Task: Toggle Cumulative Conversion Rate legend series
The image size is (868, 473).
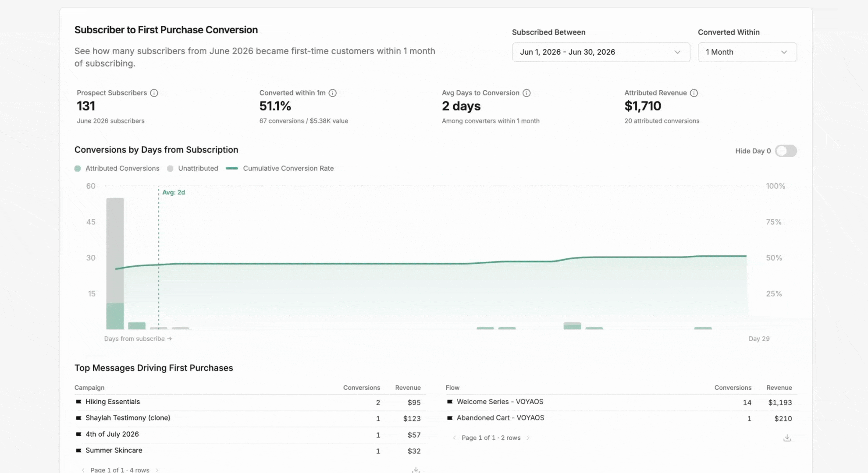Action: [x=280, y=168]
